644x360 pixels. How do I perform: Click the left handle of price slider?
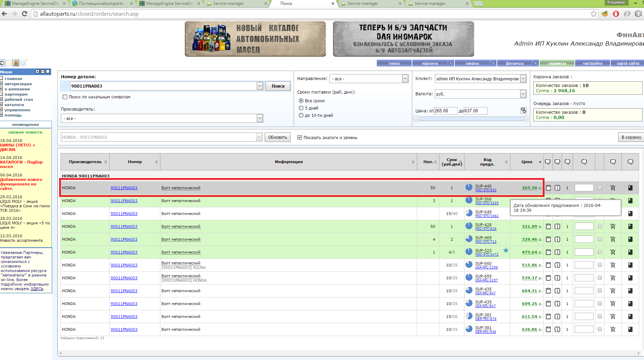(x=416, y=119)
